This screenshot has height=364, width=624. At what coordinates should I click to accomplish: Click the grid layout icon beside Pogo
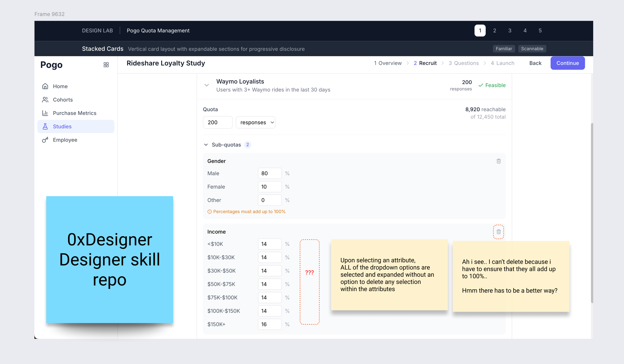[x=106, y=65]
